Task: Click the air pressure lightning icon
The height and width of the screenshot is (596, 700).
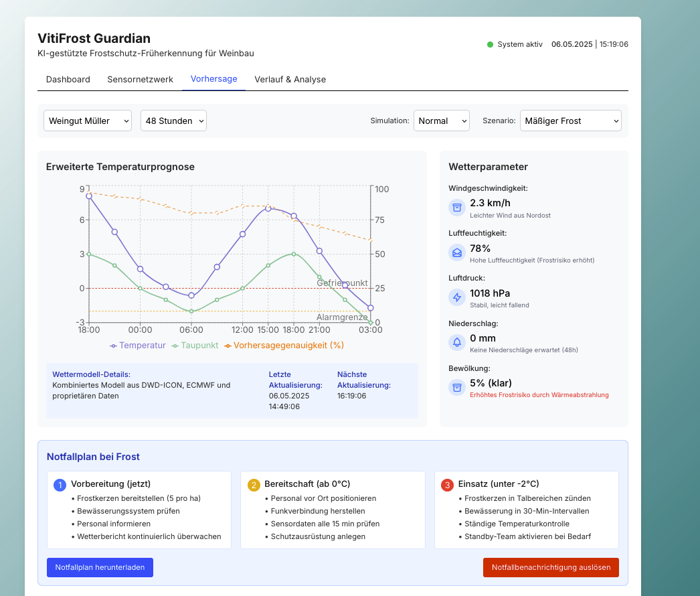Action: pyautogui.click(x=456, y=297)
